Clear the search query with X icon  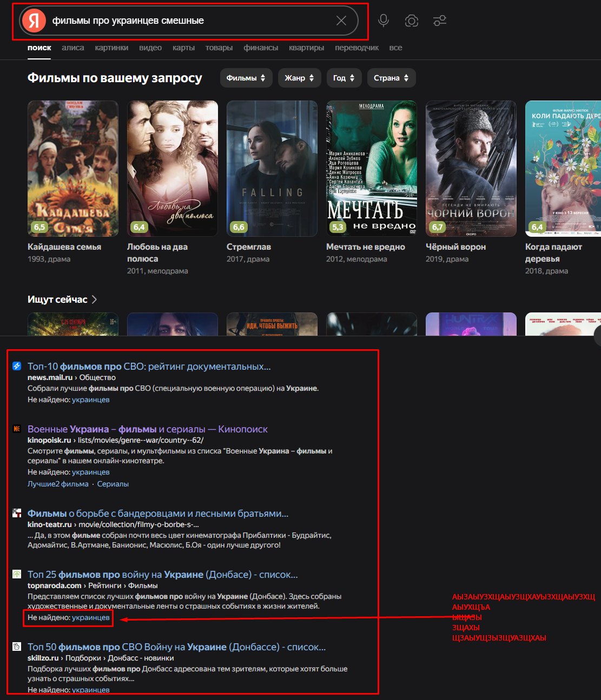(x=341, y=21)
